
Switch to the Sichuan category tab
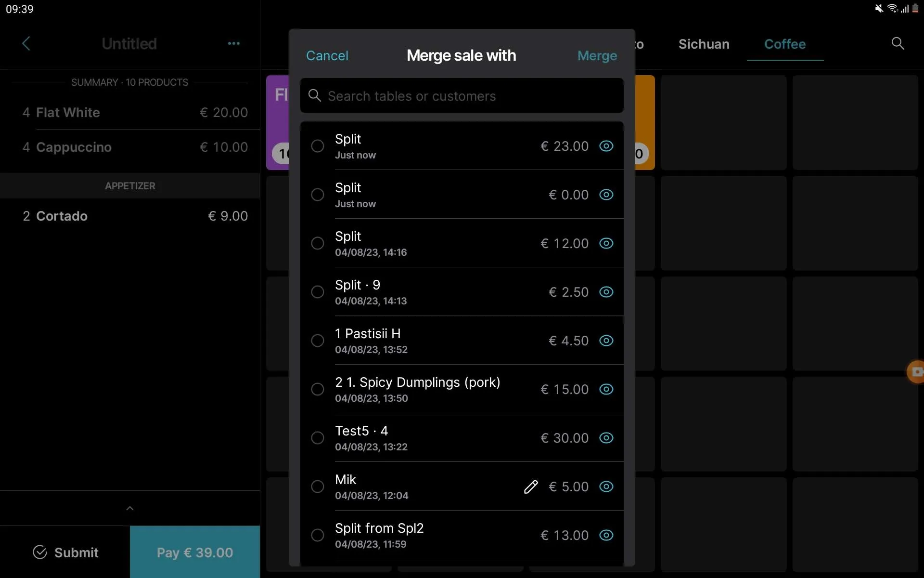(x=704, y=44)
